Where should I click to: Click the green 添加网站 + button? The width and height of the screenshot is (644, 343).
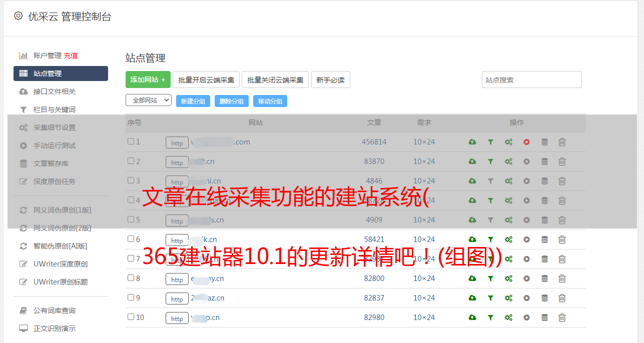(148, 79)
